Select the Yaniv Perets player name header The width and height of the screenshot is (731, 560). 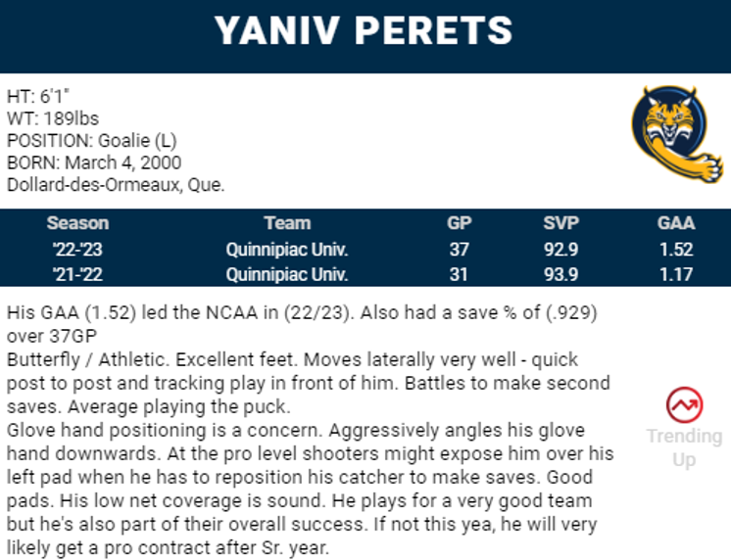[365, 31]
